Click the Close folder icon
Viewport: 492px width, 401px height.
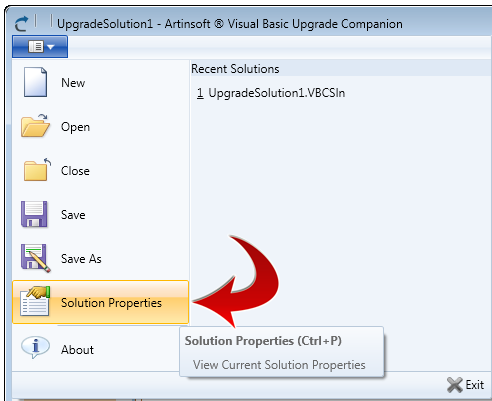click(x=37, y=170)
